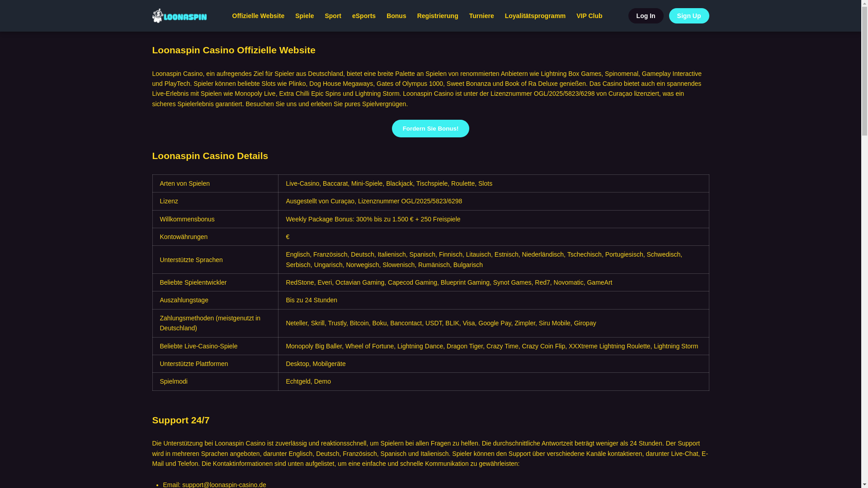
Task: Click the page vertical scrollbar
Action: [864, 244]
